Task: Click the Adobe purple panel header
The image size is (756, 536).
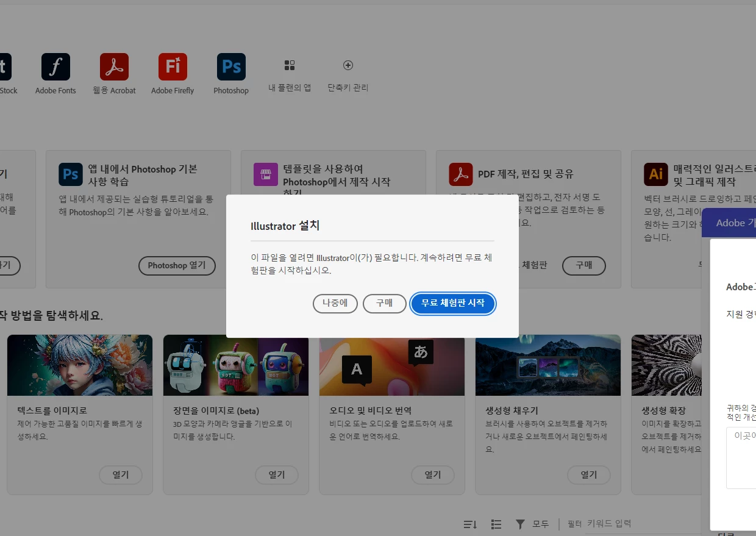Action: pyautogui.click(x=729, y=223)
